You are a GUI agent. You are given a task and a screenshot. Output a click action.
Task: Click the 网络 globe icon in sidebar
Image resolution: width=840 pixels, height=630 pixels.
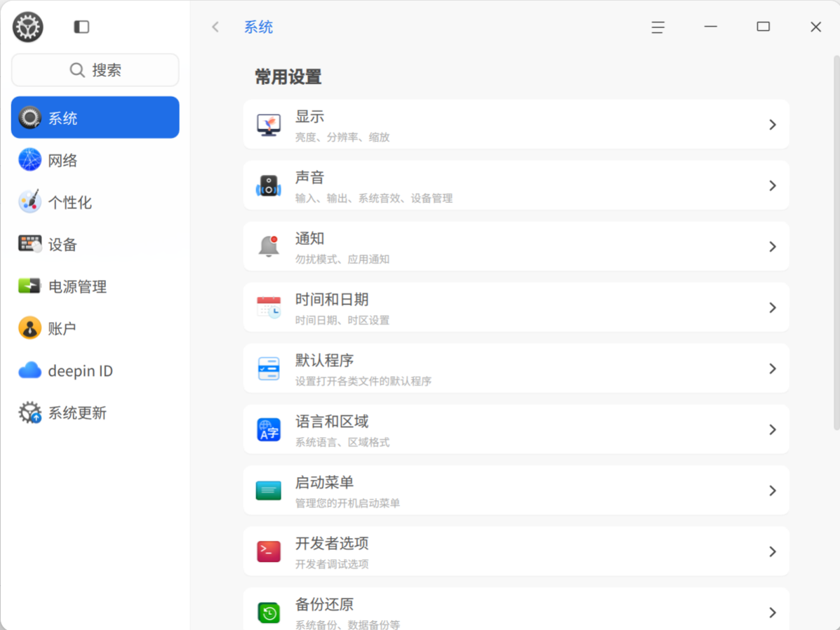[30, 160]
